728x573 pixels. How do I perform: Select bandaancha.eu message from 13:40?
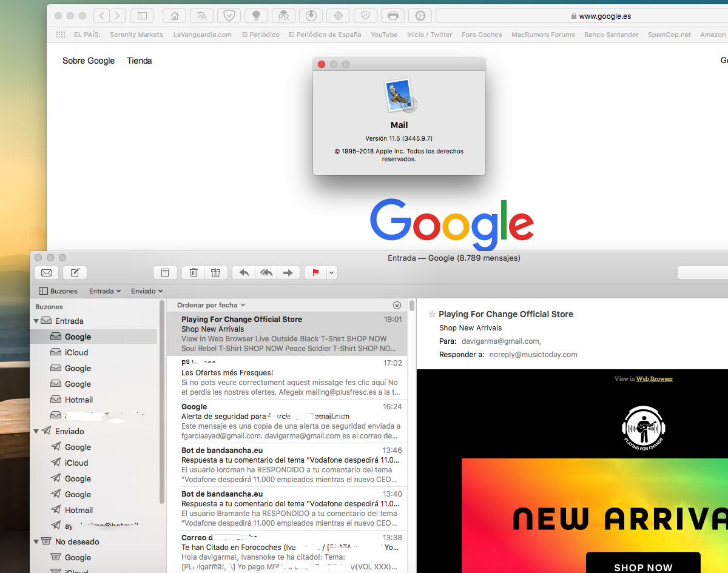(287, 509)
